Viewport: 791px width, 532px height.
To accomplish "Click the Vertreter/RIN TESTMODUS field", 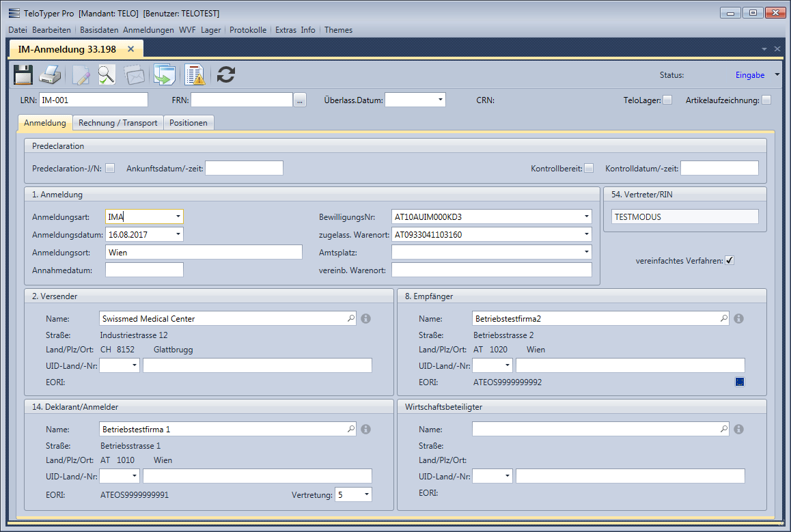I will (x=684, y=216).
